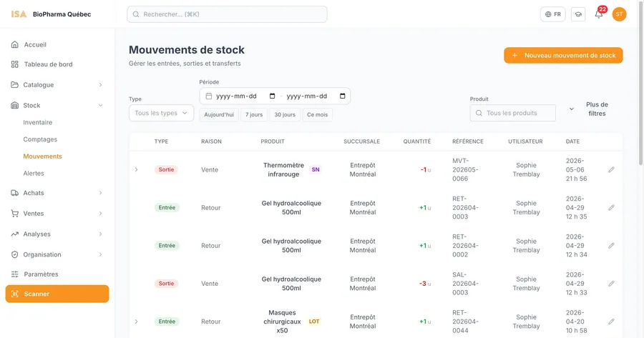Screen dimensions: 644x338
Task: Click the graduation cap help icon
Action: point(578,14)
